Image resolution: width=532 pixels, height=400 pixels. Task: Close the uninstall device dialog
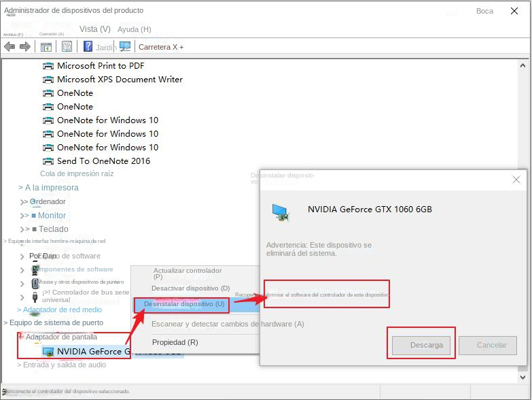[516, 180]
